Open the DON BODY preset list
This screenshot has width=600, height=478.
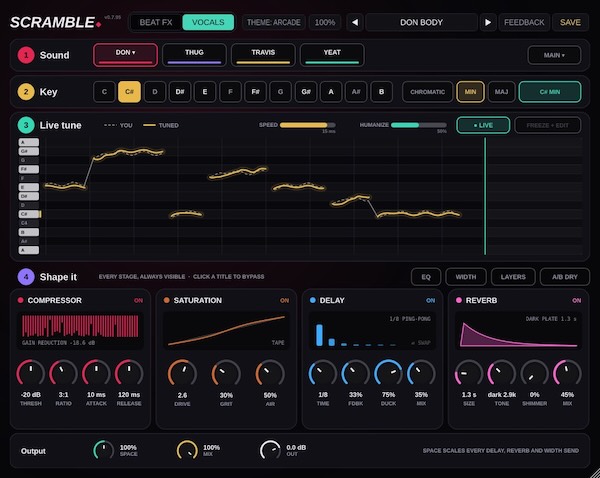(421, 23)
